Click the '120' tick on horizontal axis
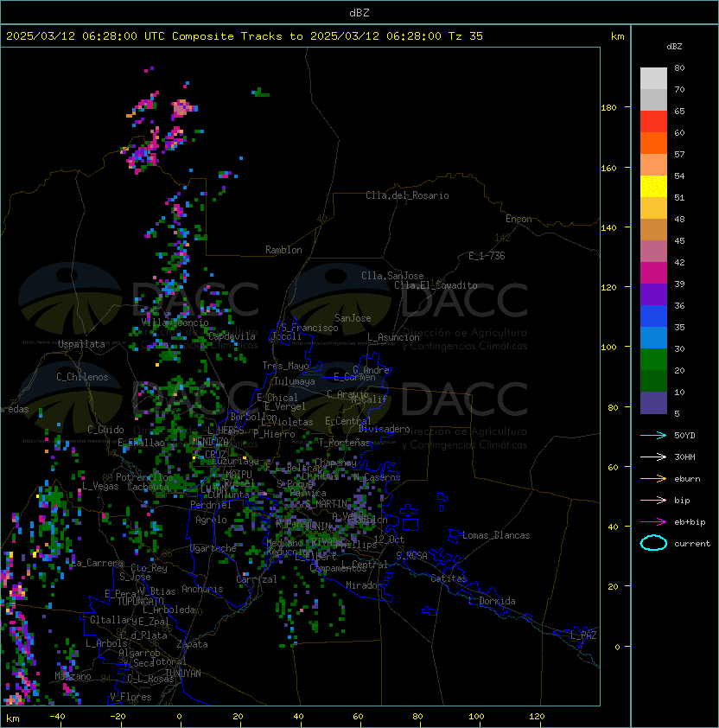The height and width of the screenshot is (728, 719). click(537, 717)
